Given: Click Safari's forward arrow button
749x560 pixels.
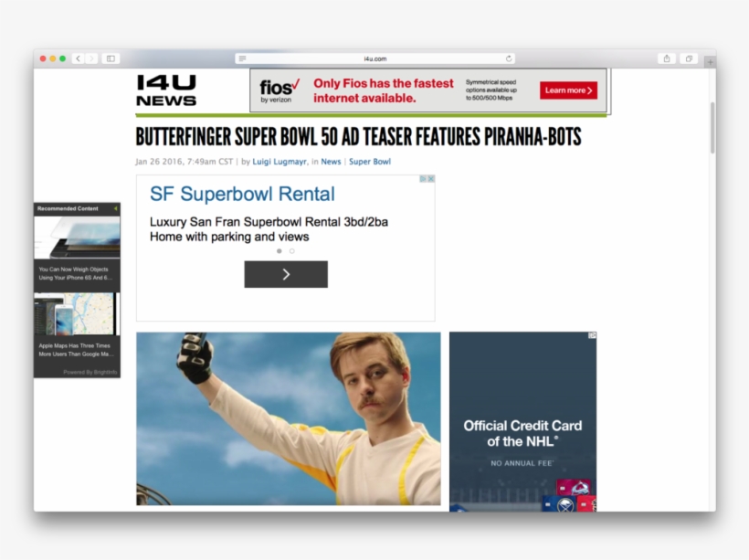Looking at the screenshot, I should 91,58.
